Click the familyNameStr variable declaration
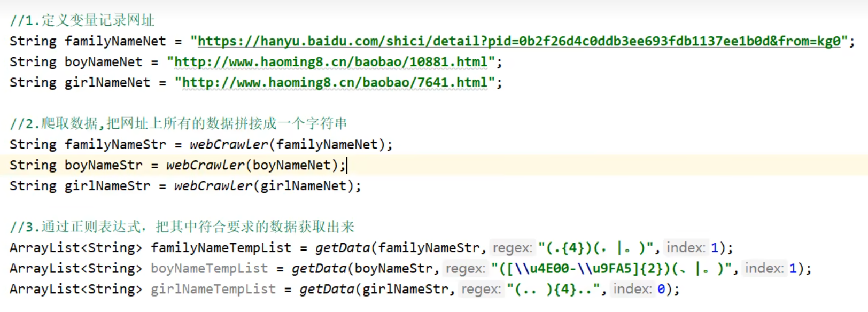The width and height of the screenshot is (868, 312). point(115,145)
